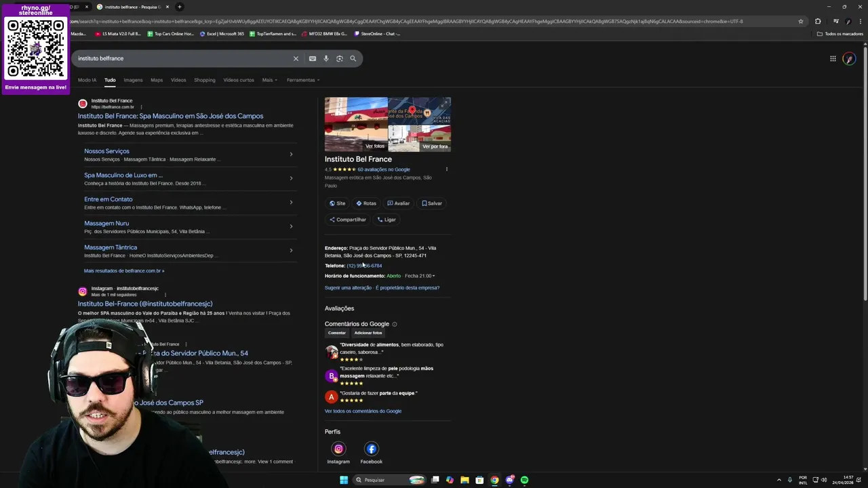The width and height of the screenshot is (868, 488).
Task: Open volume control in system tray
Action: 824,480
